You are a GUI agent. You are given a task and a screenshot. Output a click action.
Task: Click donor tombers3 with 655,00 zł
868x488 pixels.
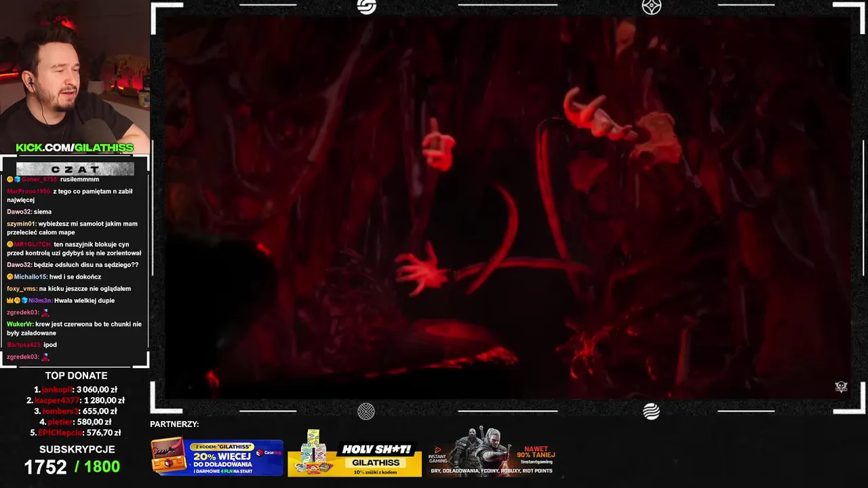(x=75, y=411)
